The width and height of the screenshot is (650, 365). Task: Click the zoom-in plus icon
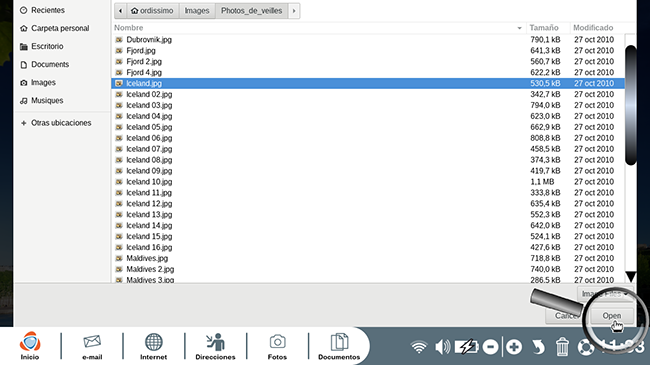point(514,347)
